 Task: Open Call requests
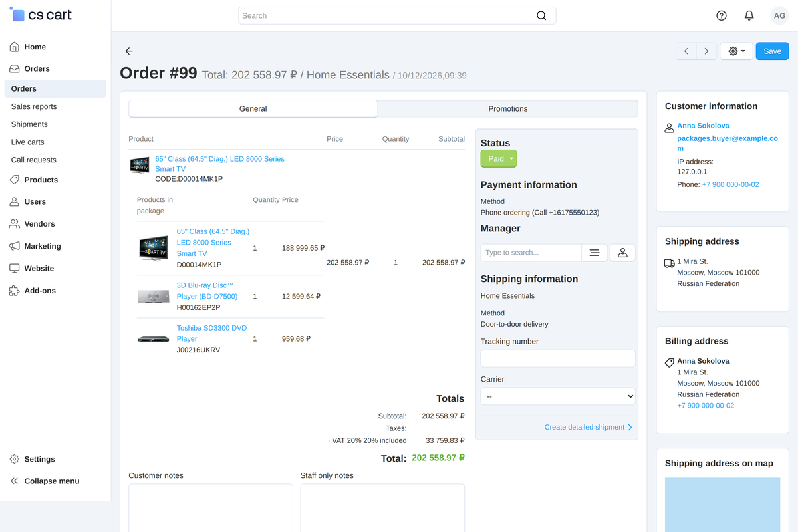pos(34,160)
